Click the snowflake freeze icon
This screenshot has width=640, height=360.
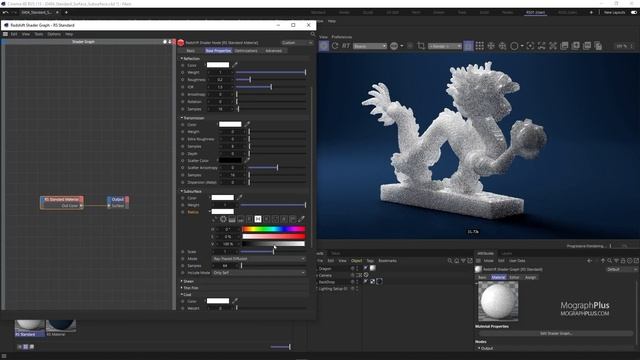[x=491, y=46]
